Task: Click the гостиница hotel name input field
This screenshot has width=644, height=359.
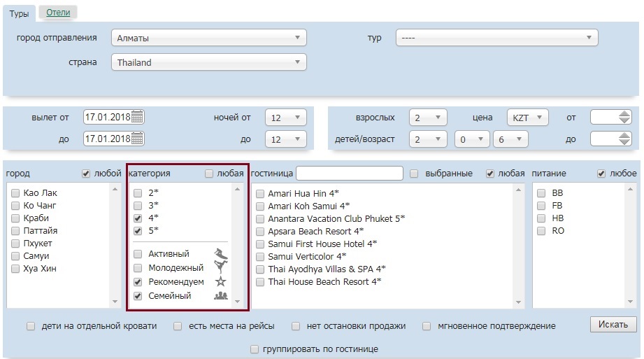Action: (349, 173)
